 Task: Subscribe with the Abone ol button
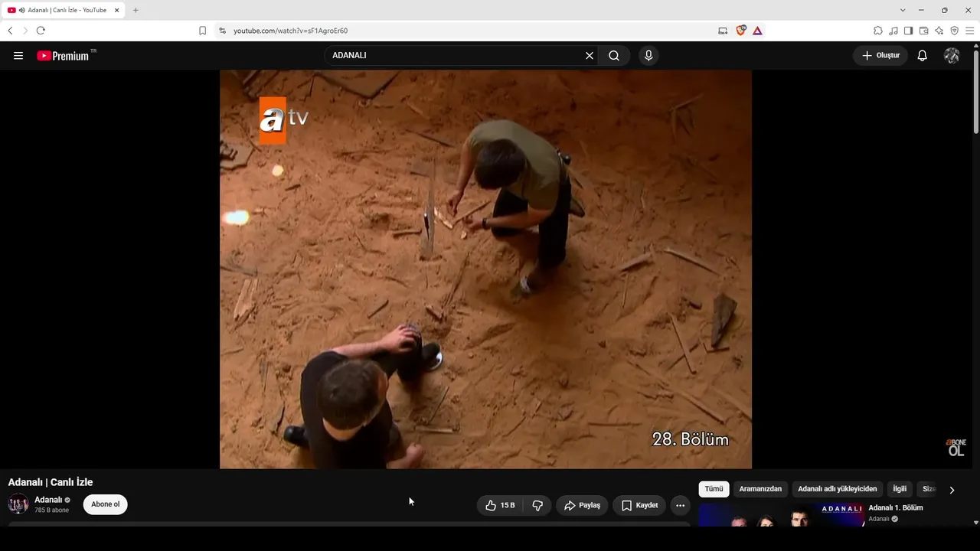coord(106,504)
